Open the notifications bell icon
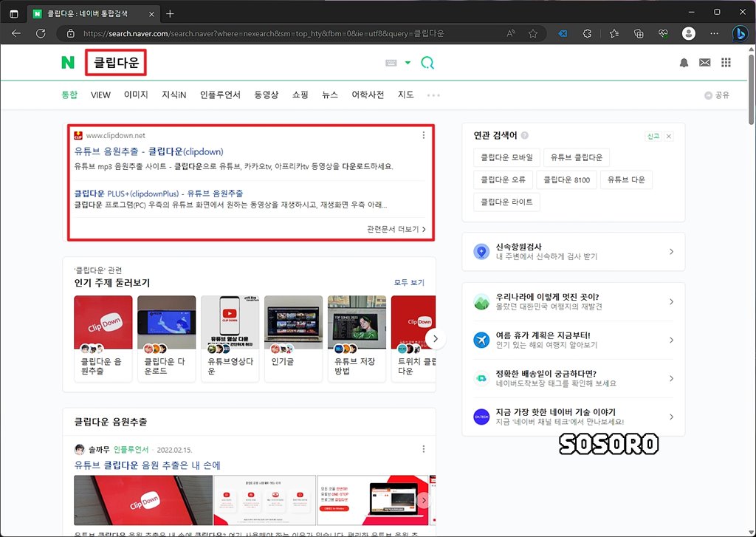 tap(684, 63)
